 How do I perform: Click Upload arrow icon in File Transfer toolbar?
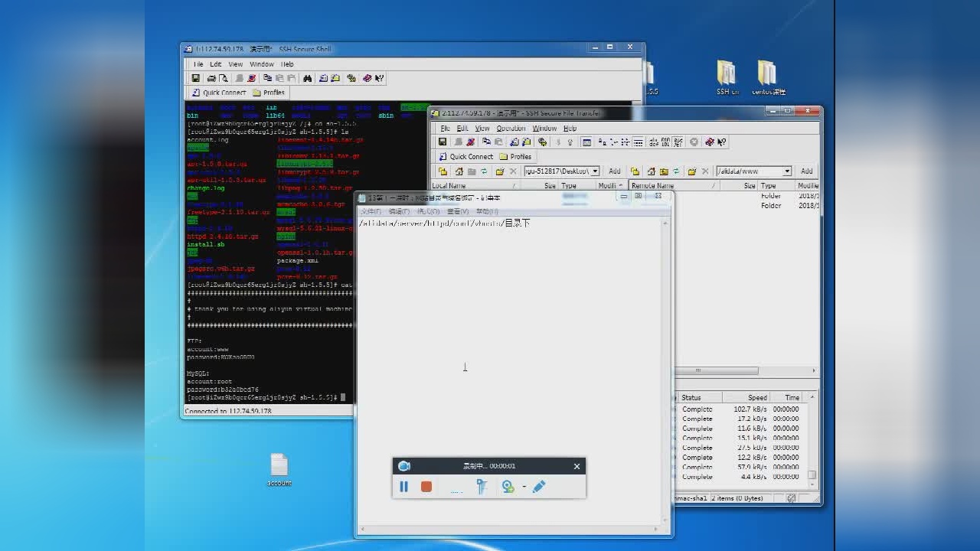tap(570, 142)
